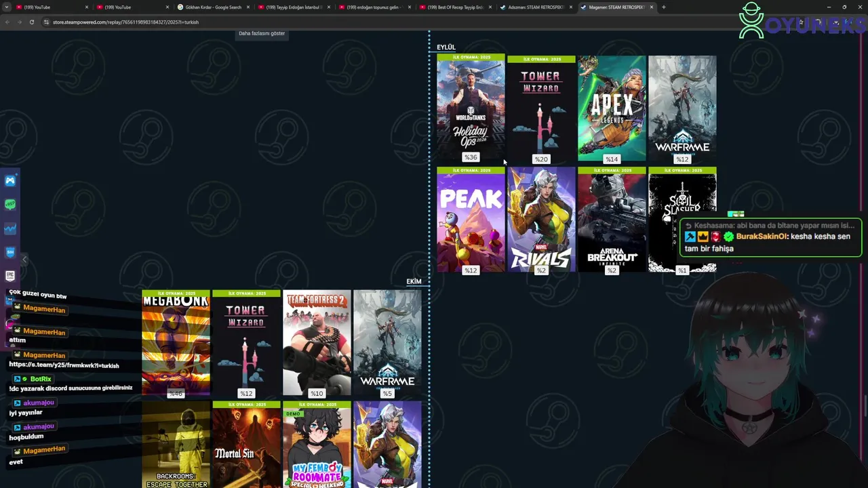
Task: Go forward with the browser forward arrow
Action: point(19,22)
